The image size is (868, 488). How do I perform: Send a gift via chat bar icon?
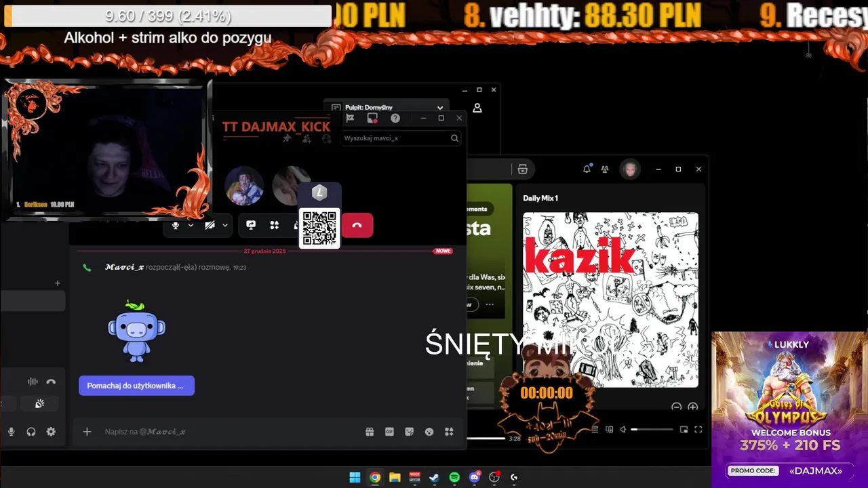click(x=370, y=432)
